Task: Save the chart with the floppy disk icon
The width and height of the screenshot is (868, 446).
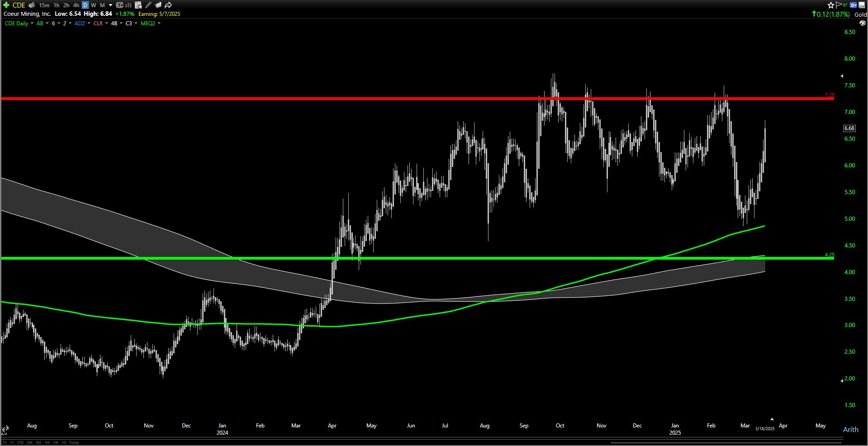Action: [x=861, y=5]
